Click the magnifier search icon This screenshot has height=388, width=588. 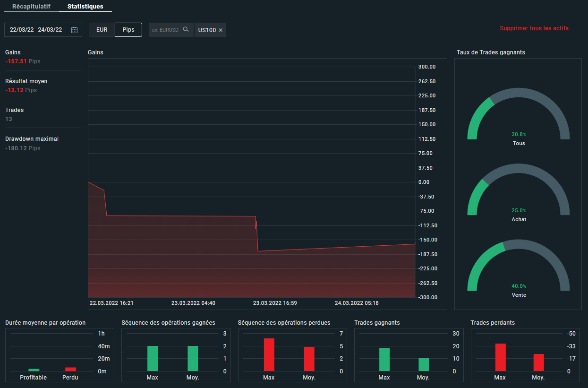click(x=186, y=29)
